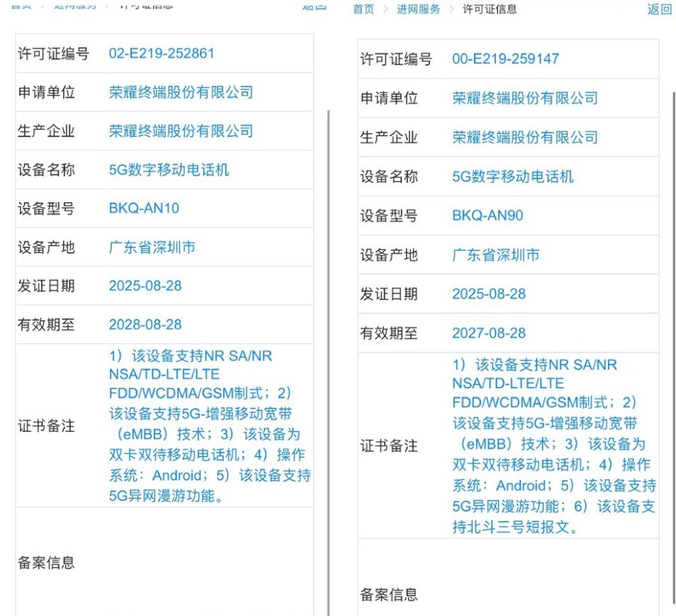Click right panel 设备名称 label

388,177
